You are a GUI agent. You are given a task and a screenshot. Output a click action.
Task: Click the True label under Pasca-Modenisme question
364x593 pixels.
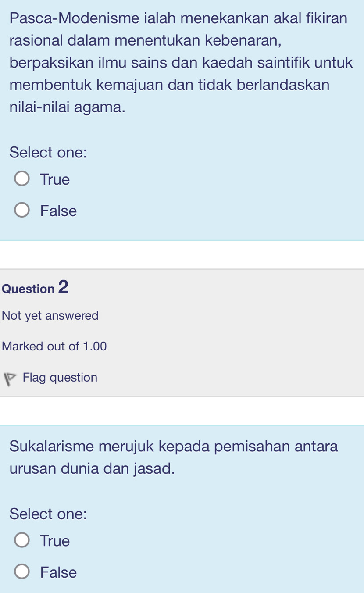pos(55,179)
